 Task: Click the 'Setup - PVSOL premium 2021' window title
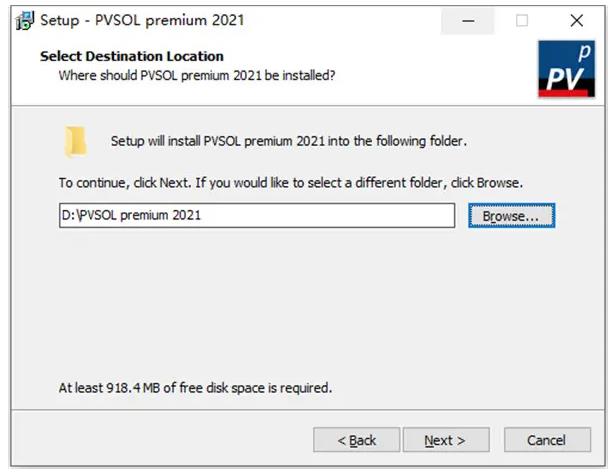pos(142,20)
